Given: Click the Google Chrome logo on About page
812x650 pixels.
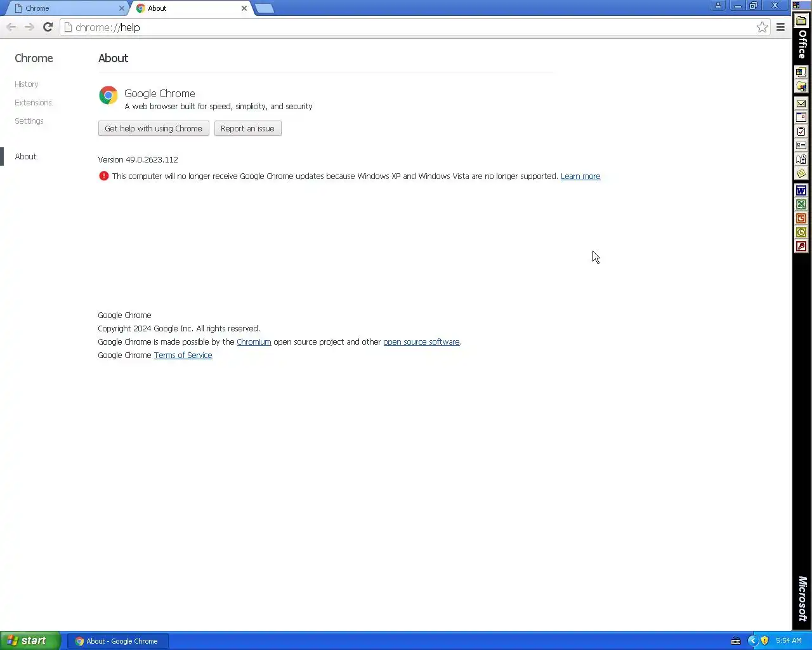Looking at the screenshot, I should 108,95.
